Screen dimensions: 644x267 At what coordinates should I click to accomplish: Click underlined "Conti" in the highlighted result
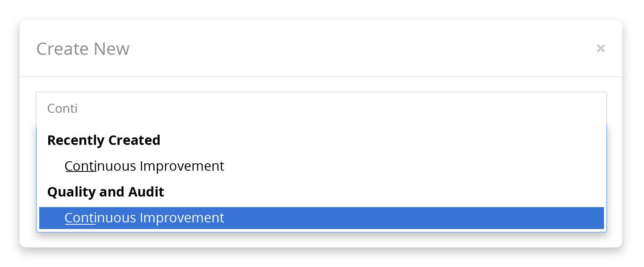[80, 218]
